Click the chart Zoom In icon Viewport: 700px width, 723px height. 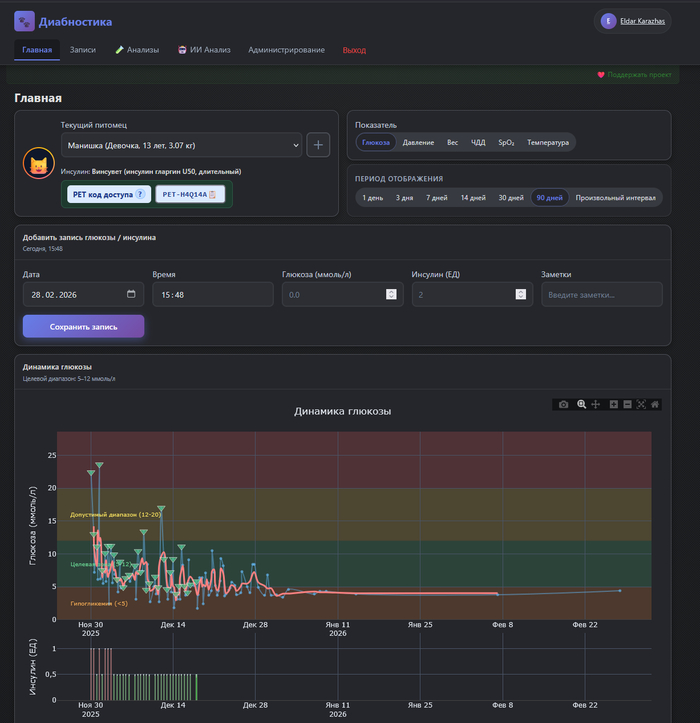tap(613, 404)
